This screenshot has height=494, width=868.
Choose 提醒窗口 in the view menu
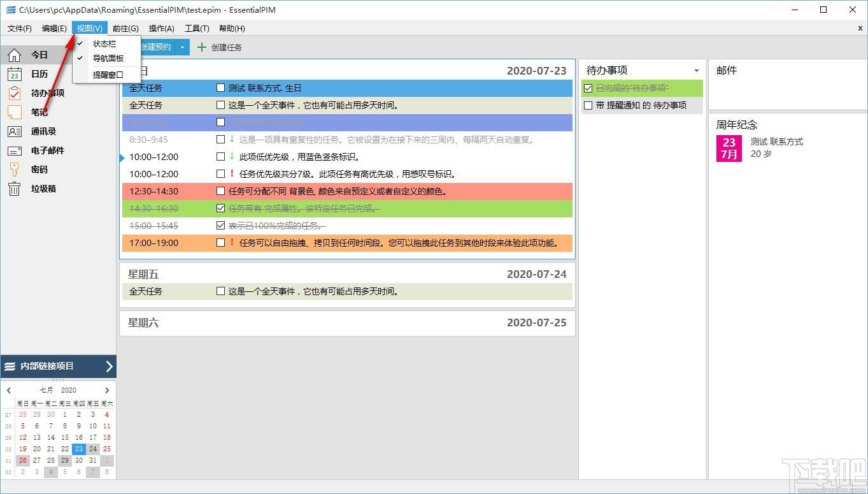click(x=106, y=75)
